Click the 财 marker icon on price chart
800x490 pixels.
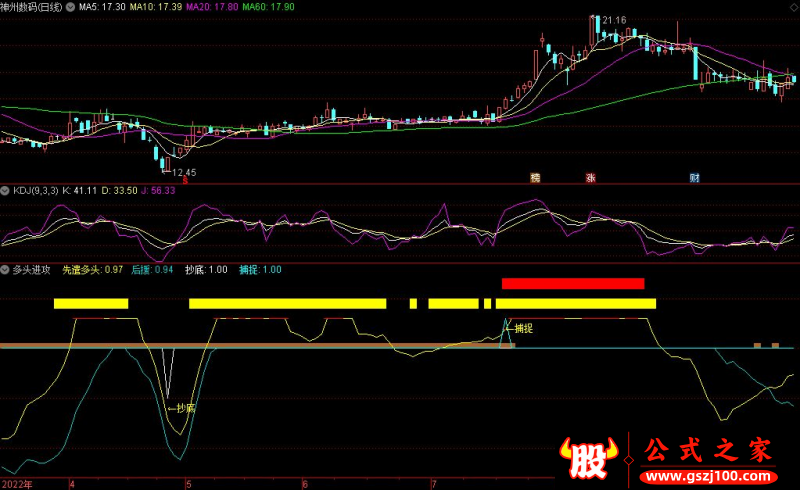[694, 178]
